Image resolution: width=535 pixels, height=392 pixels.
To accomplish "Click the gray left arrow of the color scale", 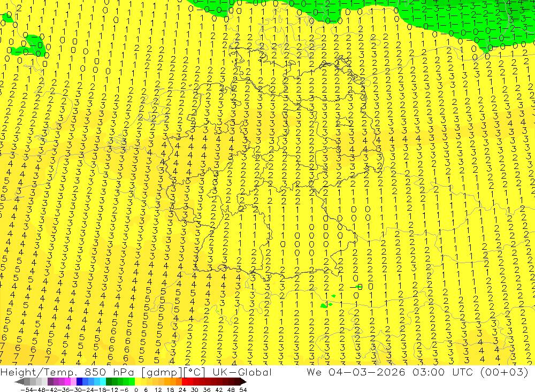I will pyautogui.click(x=19, y=381).
